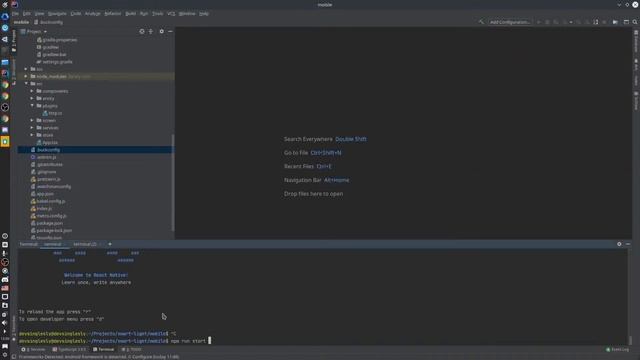The height and width of the screenshot is (360, 640).
Task: Open TypeScript tool window in bottom bar
Action: point(69,349)
